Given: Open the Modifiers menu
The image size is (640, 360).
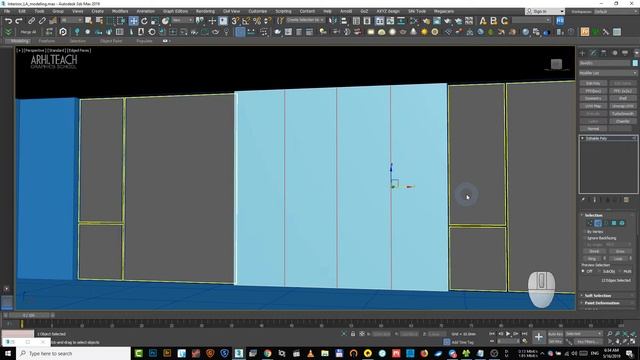Looking at the screenshot, I should click(120, 11).
